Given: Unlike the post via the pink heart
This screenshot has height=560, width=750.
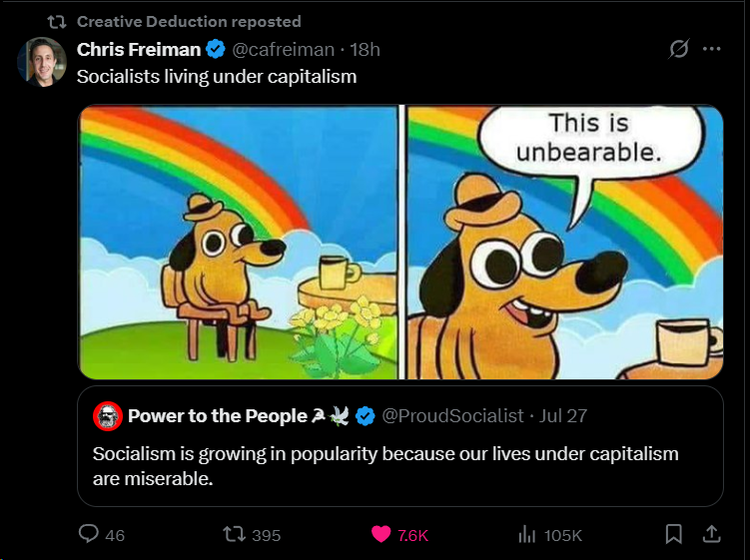Looking at the screenshot, I should (381, 535).
